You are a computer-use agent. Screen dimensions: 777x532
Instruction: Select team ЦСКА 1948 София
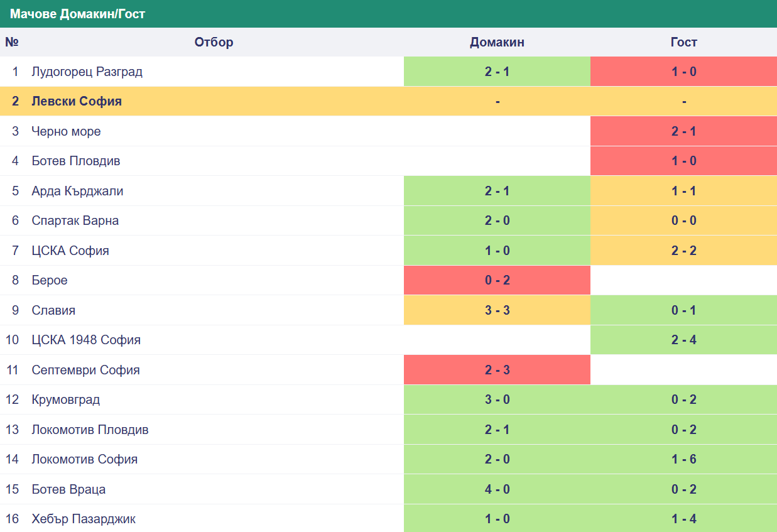pyautogui.click(x=86, y=340)
